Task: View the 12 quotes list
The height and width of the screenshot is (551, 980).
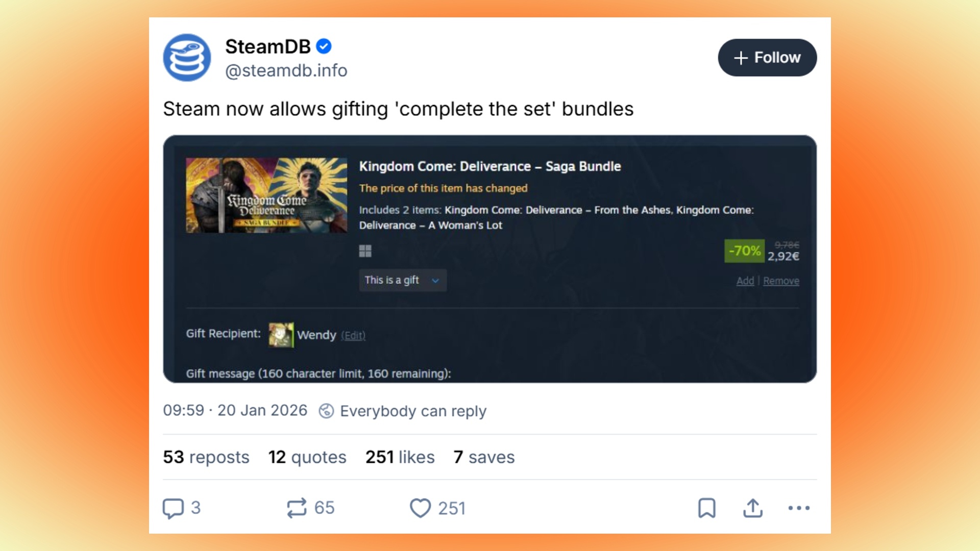Action: [x=307, y=457]
